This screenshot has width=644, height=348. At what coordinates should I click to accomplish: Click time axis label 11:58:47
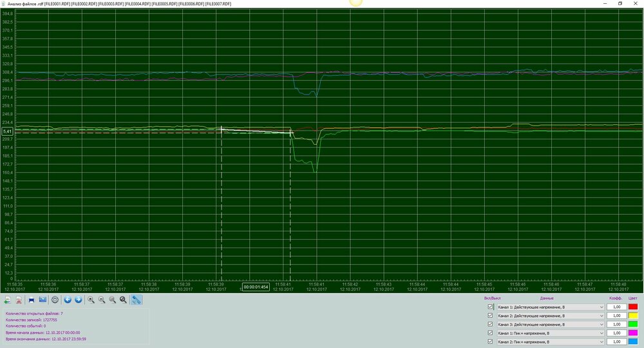[x=585, y=284]
